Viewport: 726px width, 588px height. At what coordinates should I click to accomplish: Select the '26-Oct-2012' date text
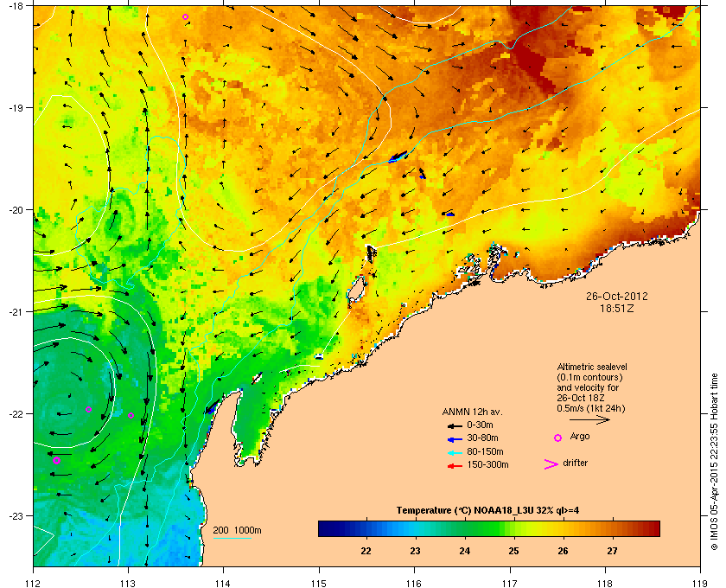tap(617, 296)
